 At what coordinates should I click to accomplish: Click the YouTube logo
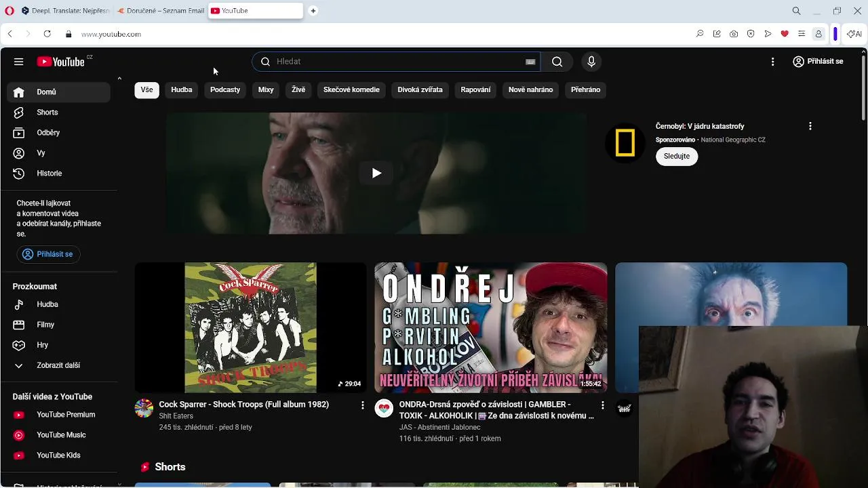tap(60, 62)
